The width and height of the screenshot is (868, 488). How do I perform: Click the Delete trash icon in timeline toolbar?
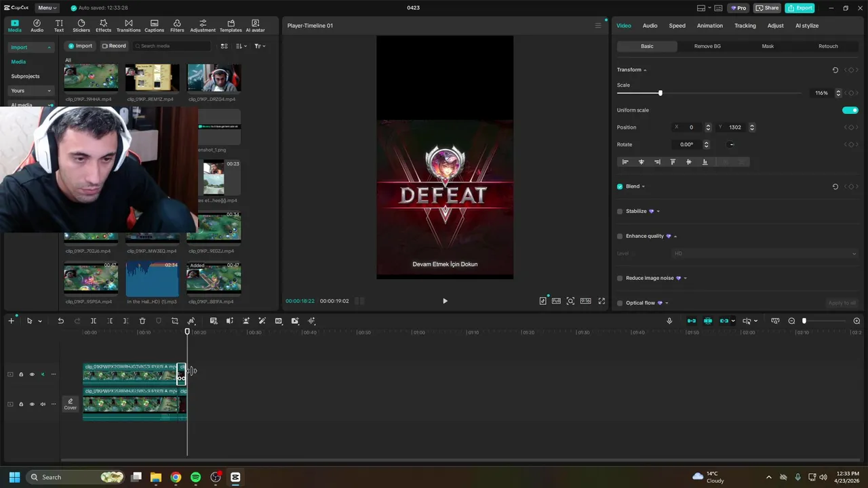pyautogui.click(x=142, y=321)
